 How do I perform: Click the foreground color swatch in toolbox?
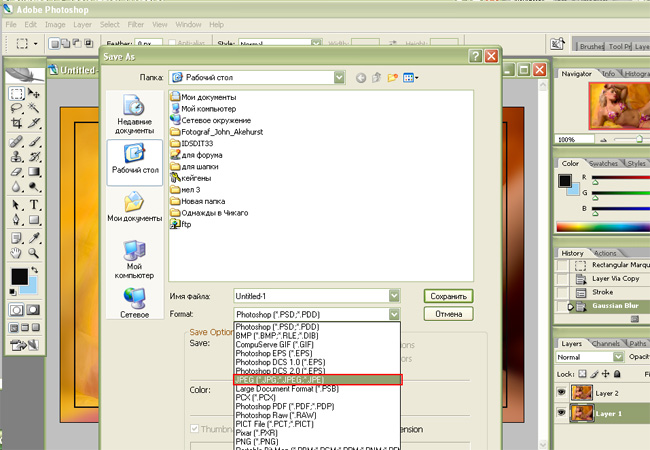point(19,277)
